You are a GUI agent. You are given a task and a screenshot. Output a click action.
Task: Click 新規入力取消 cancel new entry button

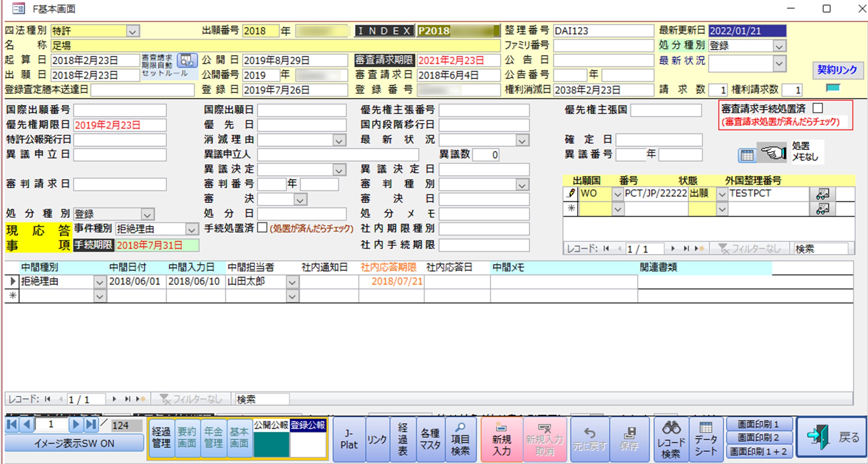pyautogui.click(x=544, y=440)
